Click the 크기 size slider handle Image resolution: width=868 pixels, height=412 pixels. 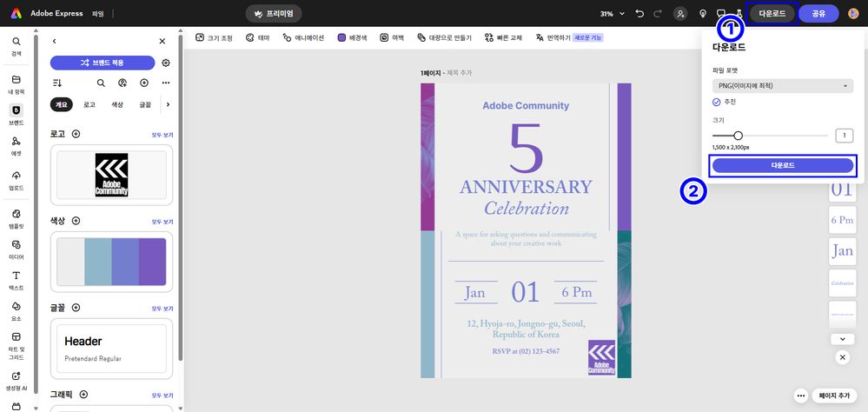tap(738, 135)
